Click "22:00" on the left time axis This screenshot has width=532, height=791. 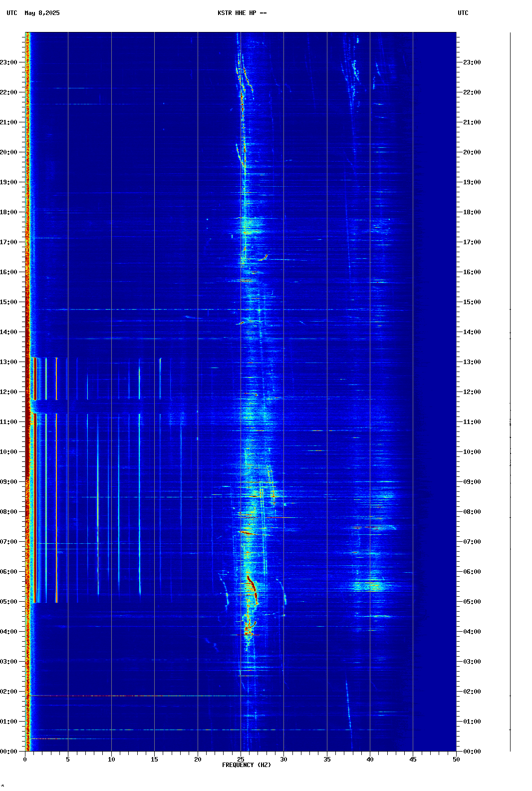pos(8,92)
